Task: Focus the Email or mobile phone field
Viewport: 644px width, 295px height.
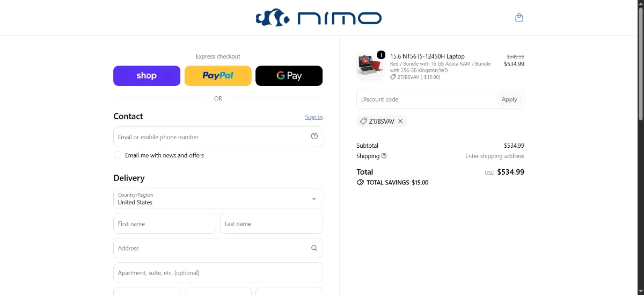Action: coord(218,137)
